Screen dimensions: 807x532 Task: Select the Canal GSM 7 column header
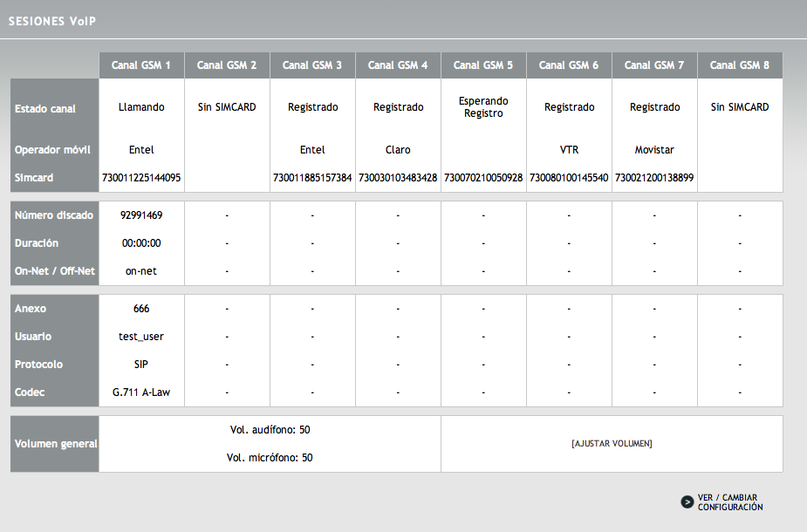point(653,65)
